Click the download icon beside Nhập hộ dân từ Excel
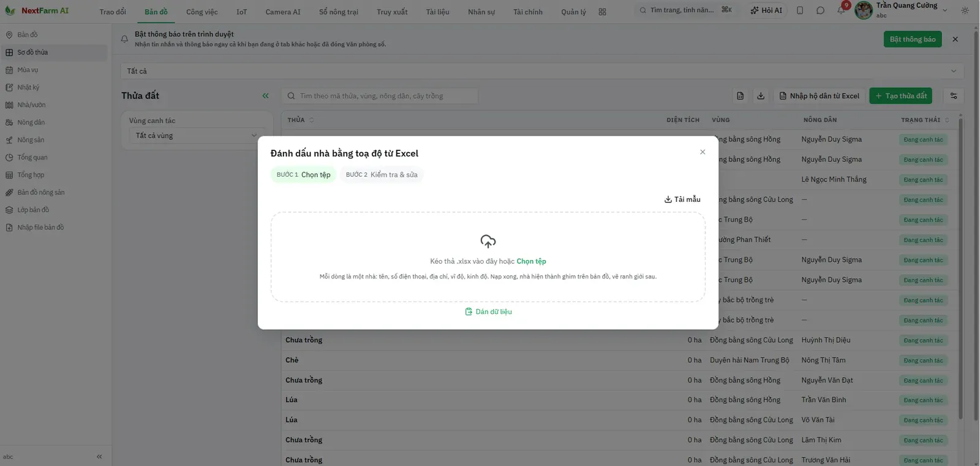 [761, 96]
